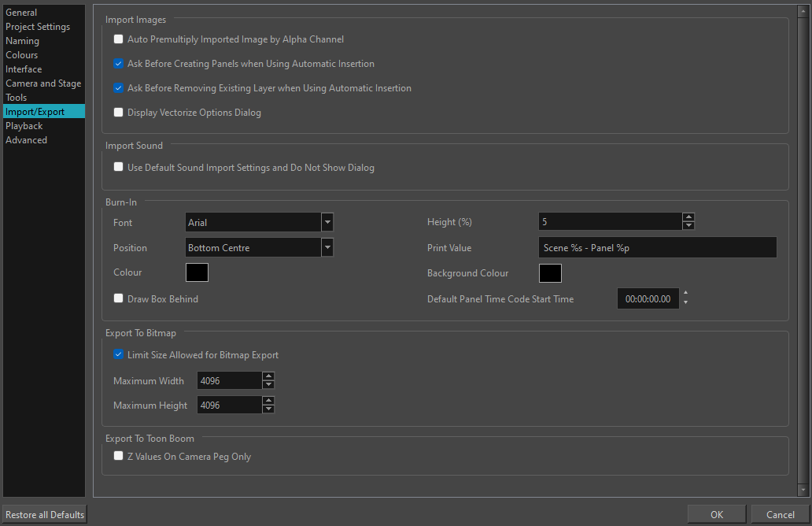Screen dimensions: 812x526
Task: Open the Colours preferences category
Action: [44, 55]
